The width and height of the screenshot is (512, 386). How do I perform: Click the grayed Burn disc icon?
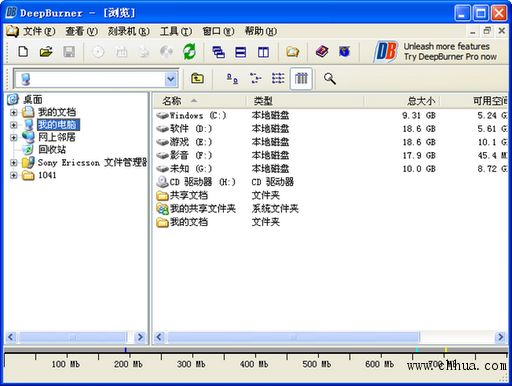pos(98,52)
